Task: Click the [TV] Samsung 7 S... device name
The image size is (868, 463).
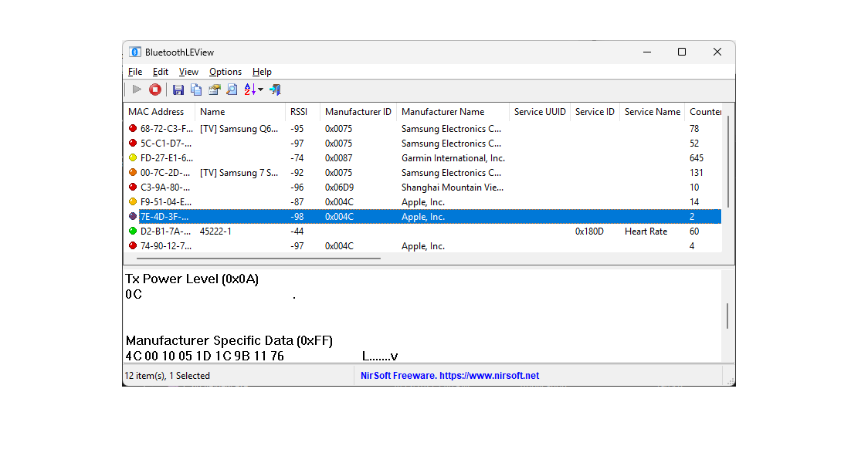Action: (x=239, y=173)
